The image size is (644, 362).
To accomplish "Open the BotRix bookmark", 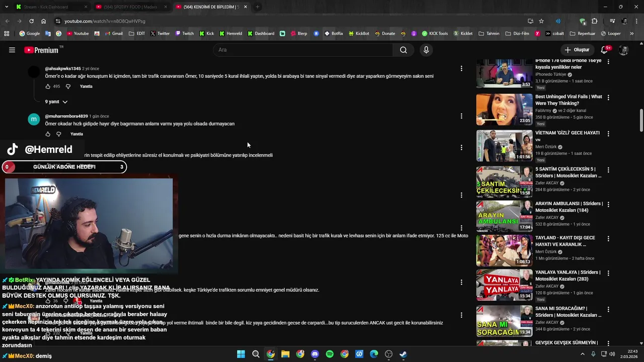I will (334, 34).
